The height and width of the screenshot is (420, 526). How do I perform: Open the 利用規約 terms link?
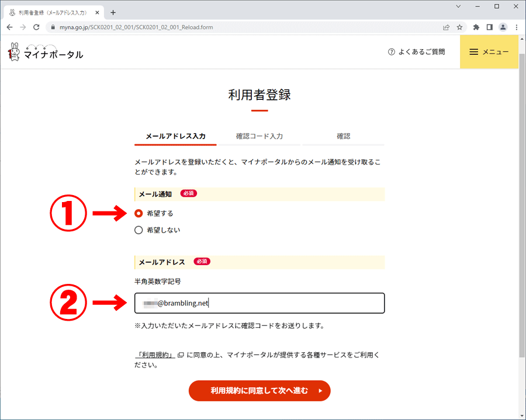(155, 355)
